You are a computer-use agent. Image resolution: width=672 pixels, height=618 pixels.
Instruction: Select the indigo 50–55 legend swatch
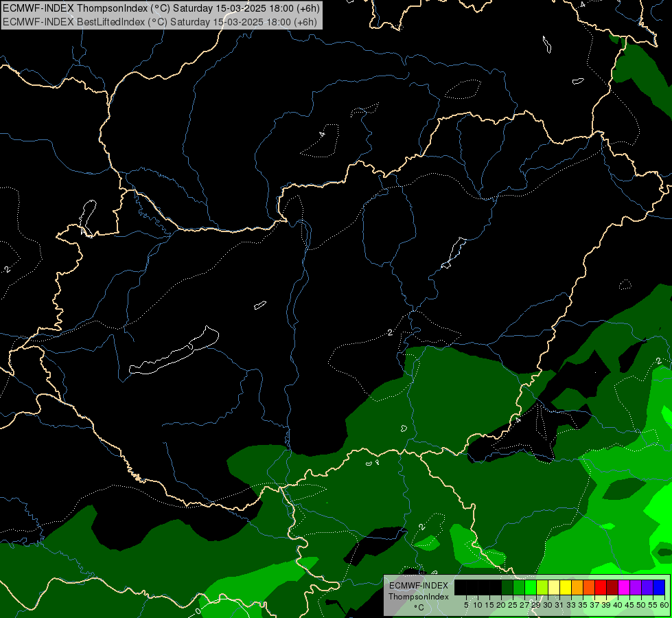coord(647,587)
